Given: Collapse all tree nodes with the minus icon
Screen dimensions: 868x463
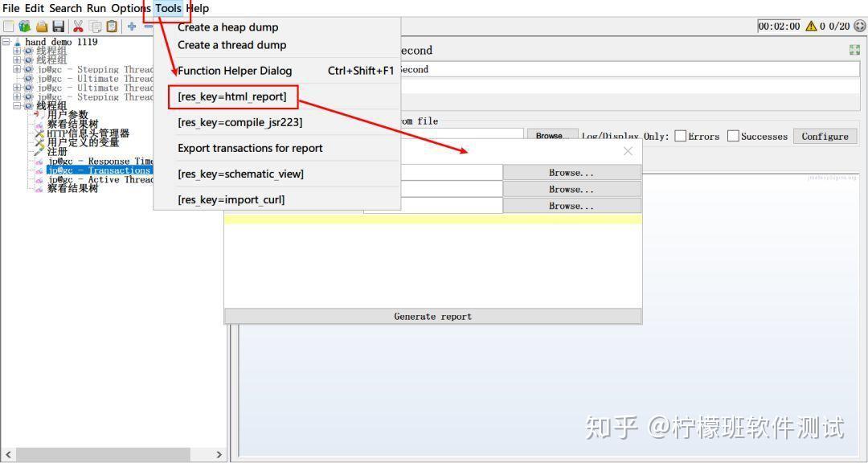Looking at the screenshot, I should pyautogui.click(x=147, y=26).
